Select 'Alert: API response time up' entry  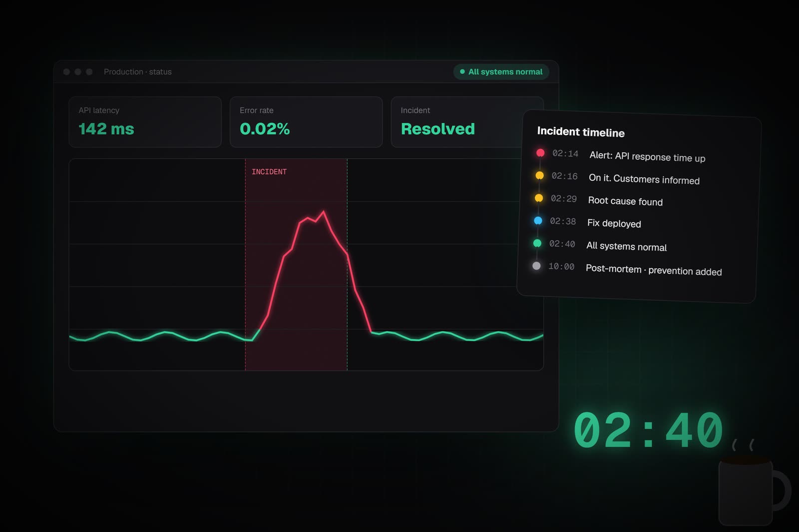coord(647,157)
